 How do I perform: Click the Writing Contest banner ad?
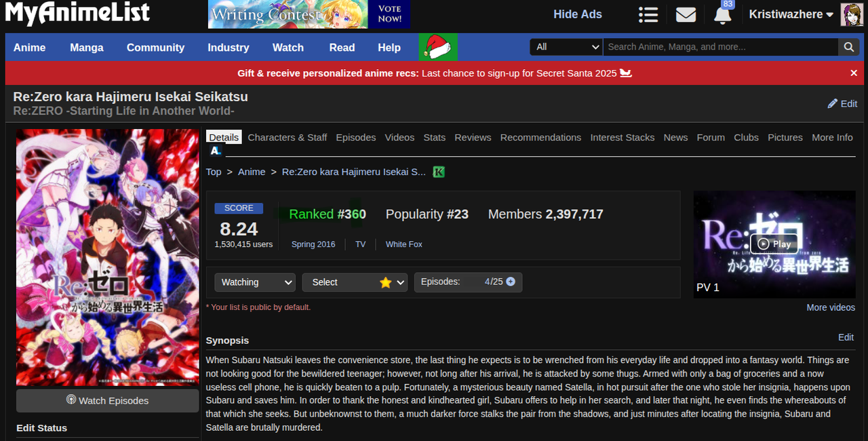coord(309,14)
